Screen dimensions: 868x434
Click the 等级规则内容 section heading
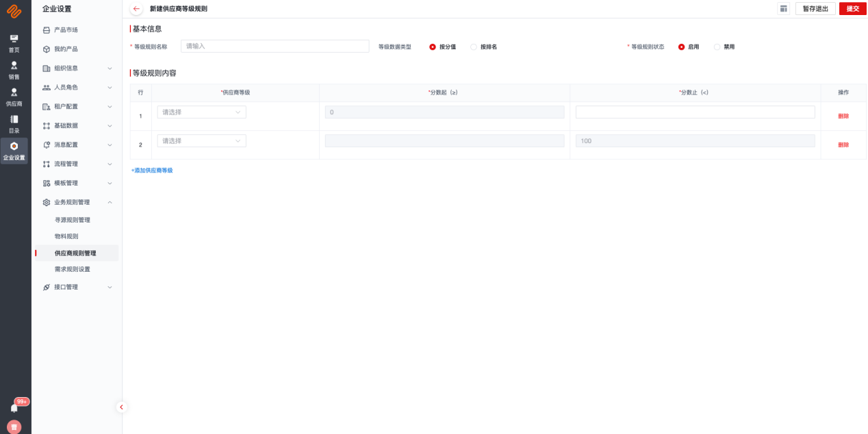pyautogui.click(x=155, y=73)
